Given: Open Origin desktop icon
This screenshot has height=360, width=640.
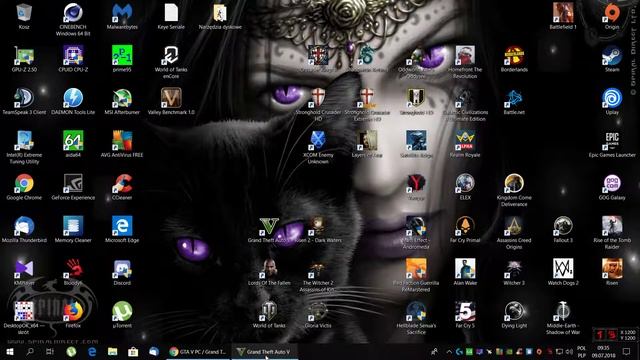Looking at the screenshot, I should 612,16.
